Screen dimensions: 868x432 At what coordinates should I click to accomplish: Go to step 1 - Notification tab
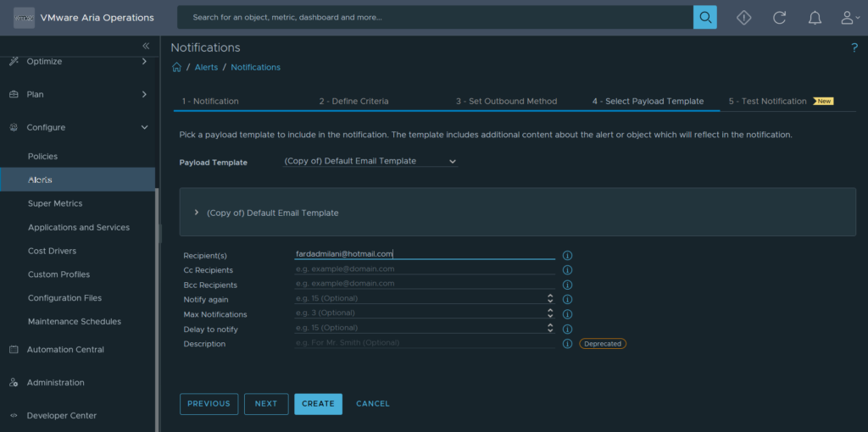point(210,102)
